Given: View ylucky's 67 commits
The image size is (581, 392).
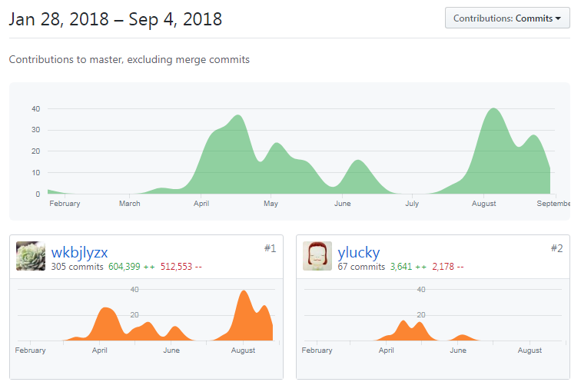Looking at the screenshot, I should [361, 267].
